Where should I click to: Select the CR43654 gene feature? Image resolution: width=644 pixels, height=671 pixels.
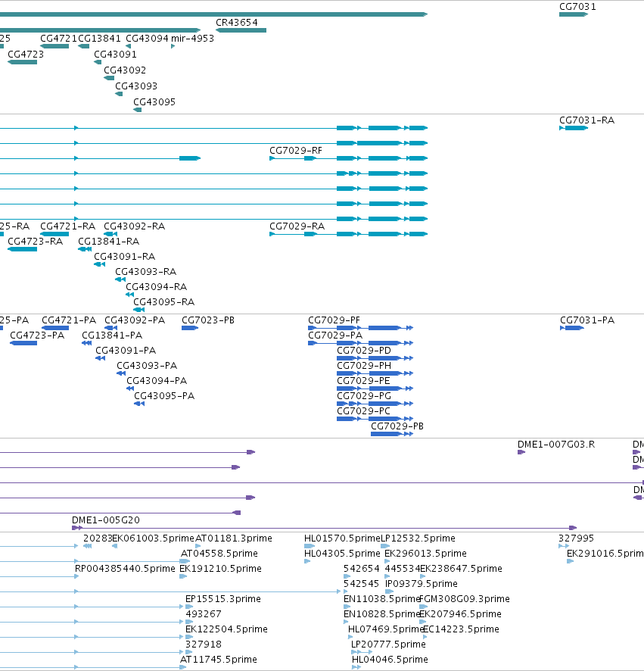tap(241, 30)
